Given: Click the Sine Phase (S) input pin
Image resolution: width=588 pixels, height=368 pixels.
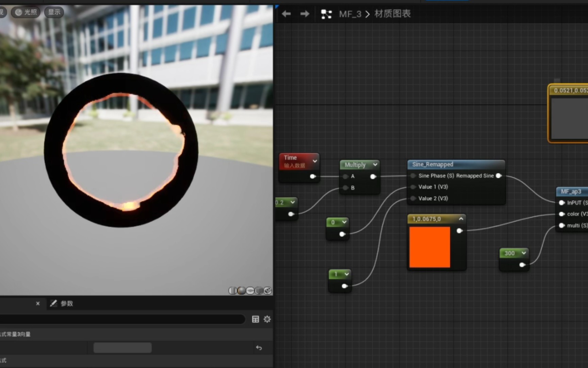Looking at the screenshot, I should pyautogui.click(x=413, y=176).
